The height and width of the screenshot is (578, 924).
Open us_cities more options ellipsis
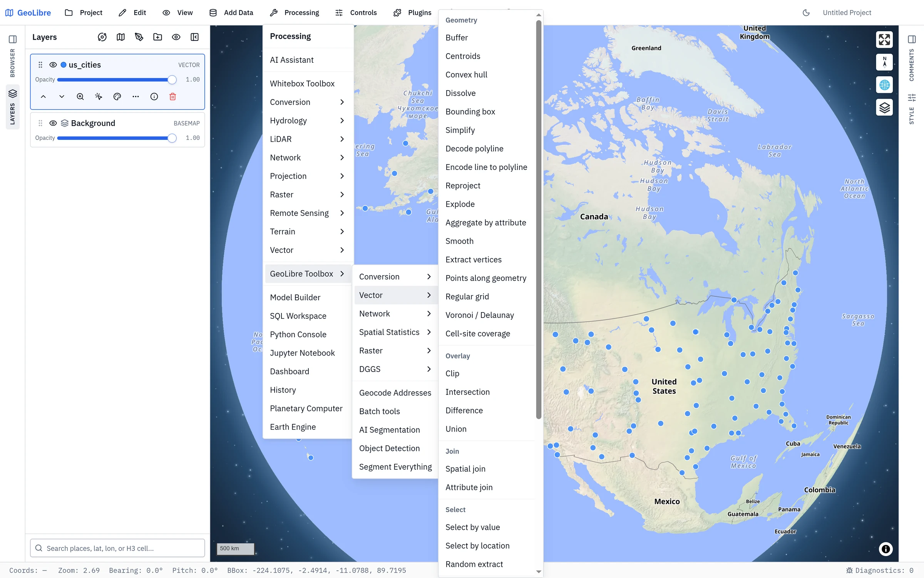pos(136,97)
